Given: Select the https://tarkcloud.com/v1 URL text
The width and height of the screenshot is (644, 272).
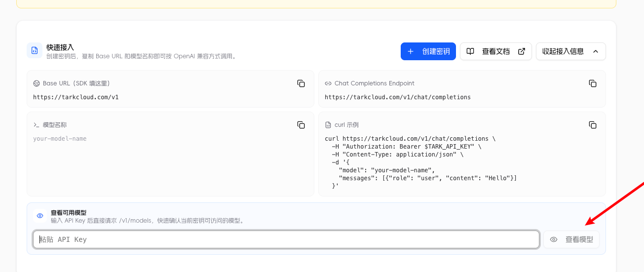Looking at the screenshot, I should 76,97.
